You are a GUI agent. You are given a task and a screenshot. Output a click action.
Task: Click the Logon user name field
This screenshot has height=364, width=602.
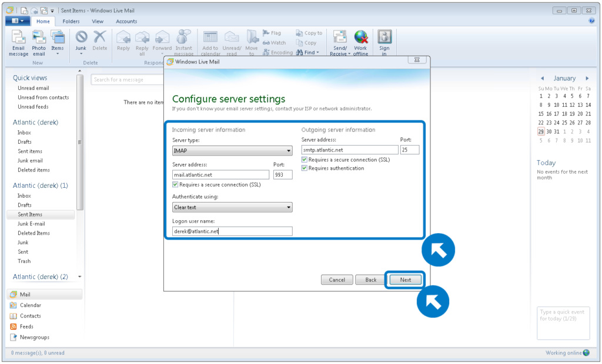[x=232, y=231]
